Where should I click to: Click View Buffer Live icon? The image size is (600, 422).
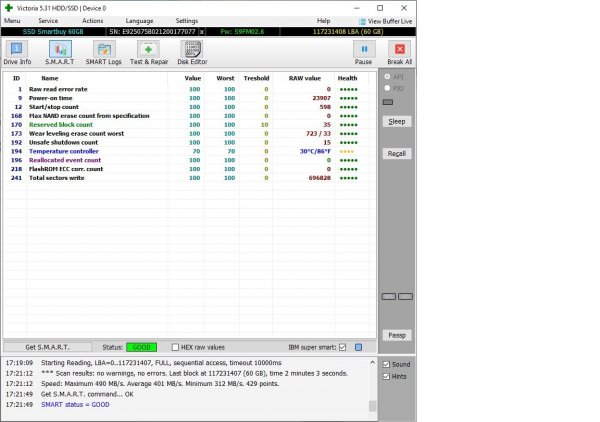pyautogui.click(x=362, y=20)
